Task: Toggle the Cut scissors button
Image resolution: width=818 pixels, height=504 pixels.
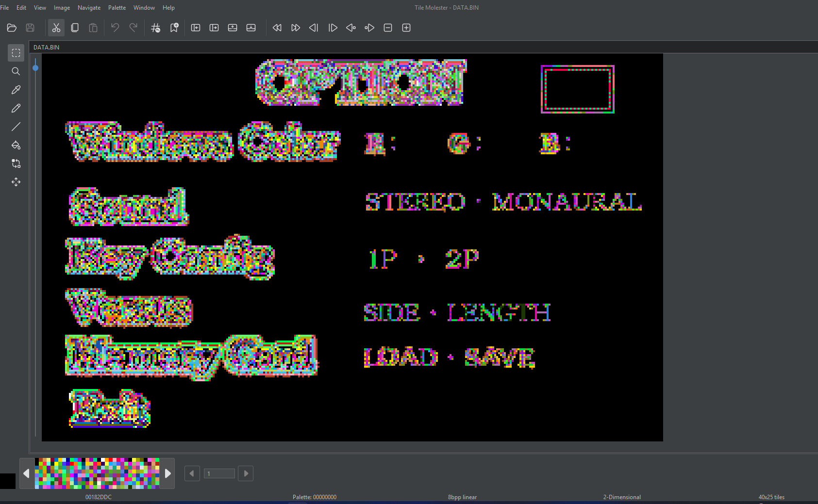Action: [x=56, y=28]
